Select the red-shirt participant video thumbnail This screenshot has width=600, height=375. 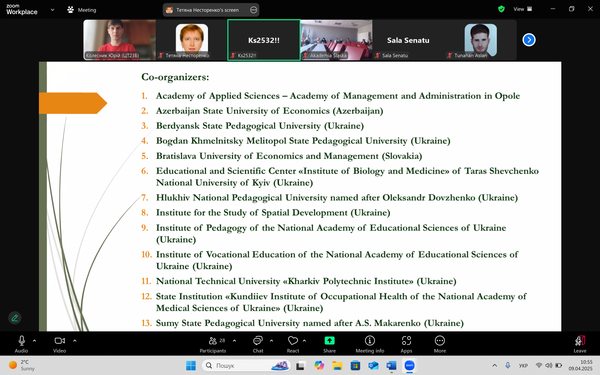[119, 40]
